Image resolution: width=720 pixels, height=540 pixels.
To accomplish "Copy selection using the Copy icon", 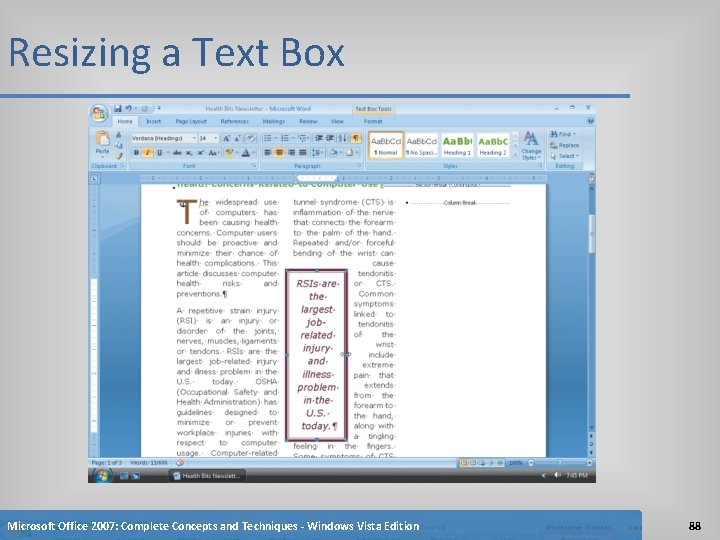I will pos(118,145).
